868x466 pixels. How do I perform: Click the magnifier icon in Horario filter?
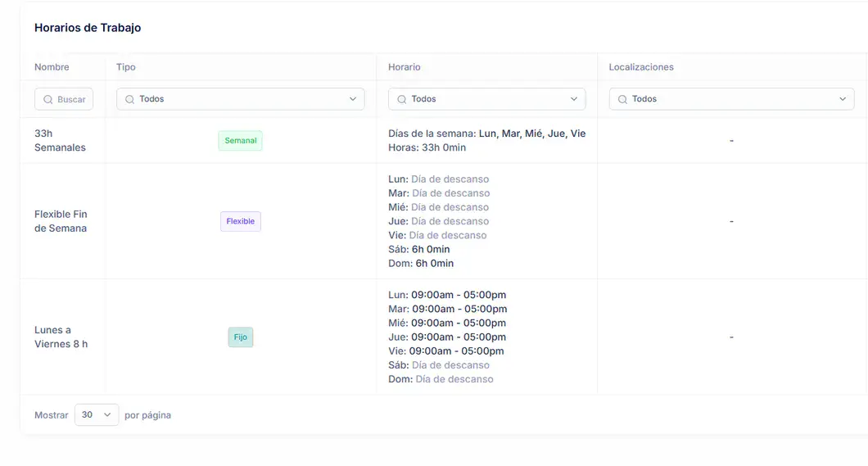401,99
